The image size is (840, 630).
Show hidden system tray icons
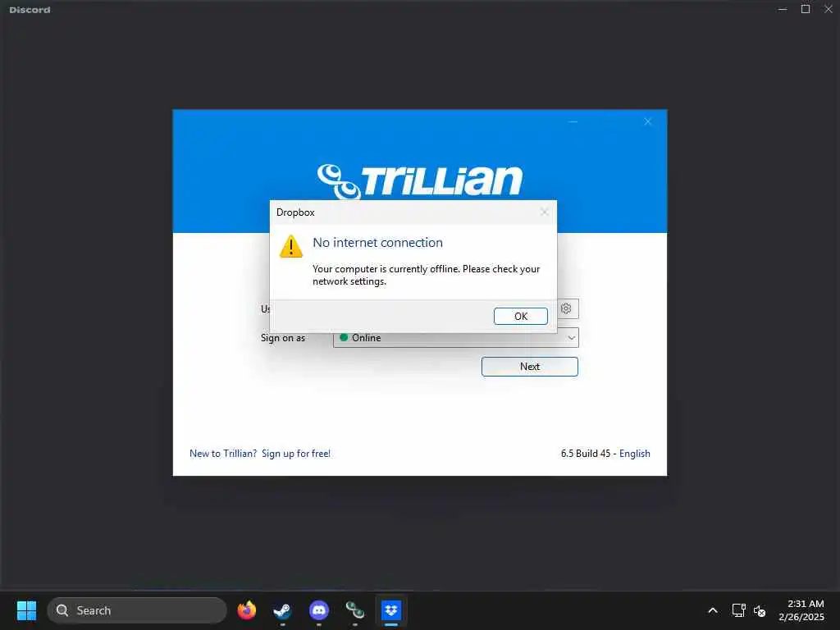tap(713, 610)
